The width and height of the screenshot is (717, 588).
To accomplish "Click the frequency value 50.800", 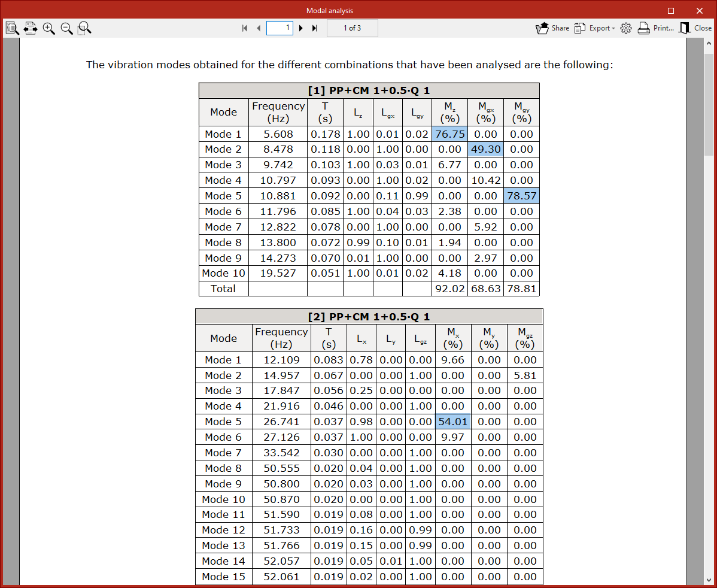I will [282, 484].
